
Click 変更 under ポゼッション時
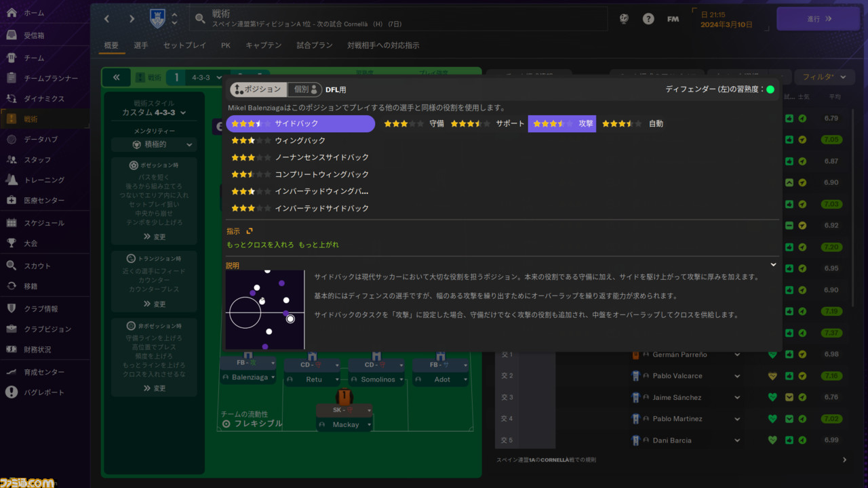[x=154, y=237]
